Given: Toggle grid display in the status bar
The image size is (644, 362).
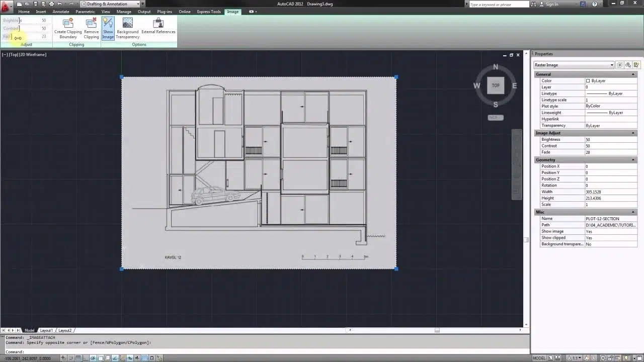Looking at the screenshot, I should pyautogui.click(x=77, y=358).
